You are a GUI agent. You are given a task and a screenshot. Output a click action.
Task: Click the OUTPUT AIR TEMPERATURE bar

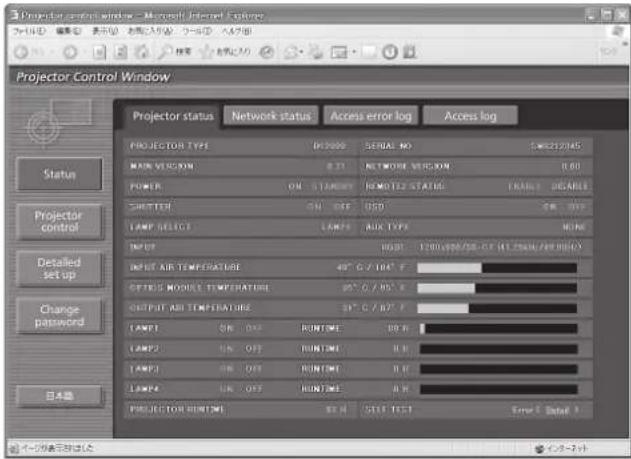(497, 308)
